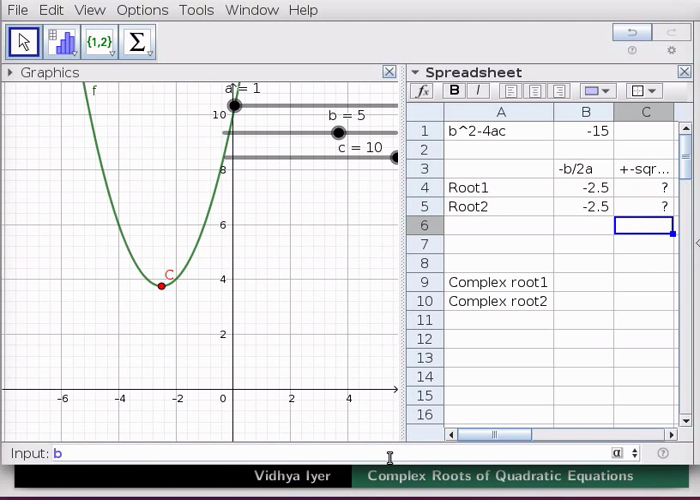This screenshot has width=700, height=500.
Task: Align spreadsheet cell text center
Action: pyautogui.click(x=534, y=91)
